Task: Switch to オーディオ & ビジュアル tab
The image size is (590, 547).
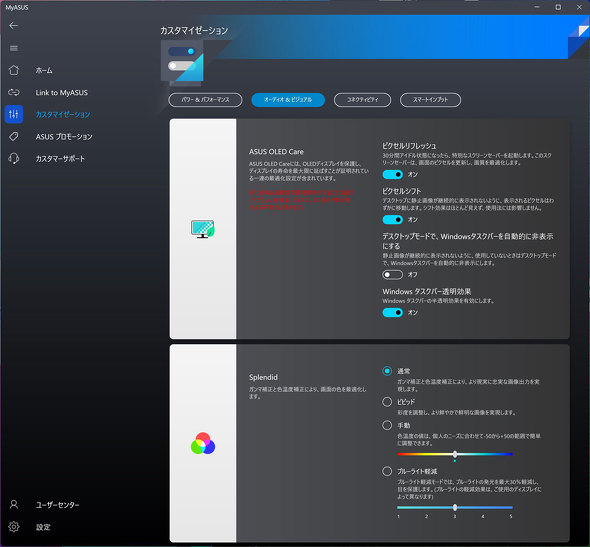Action: click(288, 100)
